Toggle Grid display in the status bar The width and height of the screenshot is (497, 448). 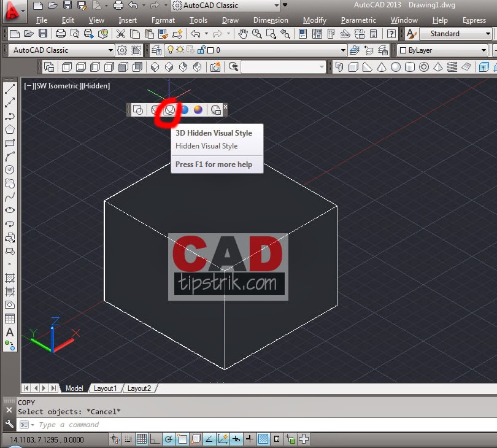point(141,439)
